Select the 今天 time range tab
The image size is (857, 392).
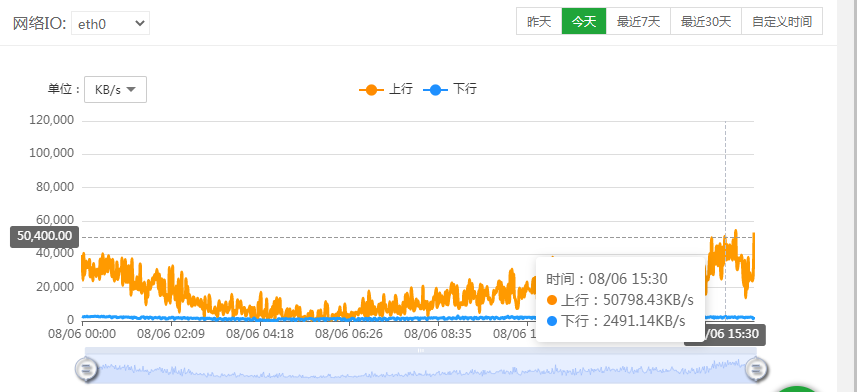[584, 22]
